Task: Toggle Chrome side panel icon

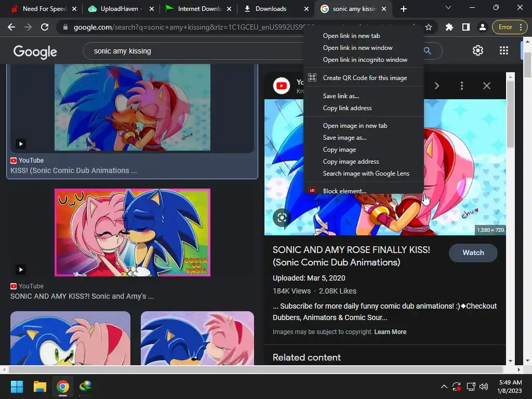Action: point(466,27)
